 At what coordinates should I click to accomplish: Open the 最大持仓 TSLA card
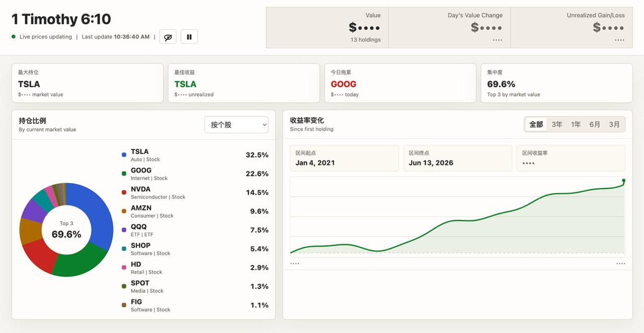(x=87, y=83)
